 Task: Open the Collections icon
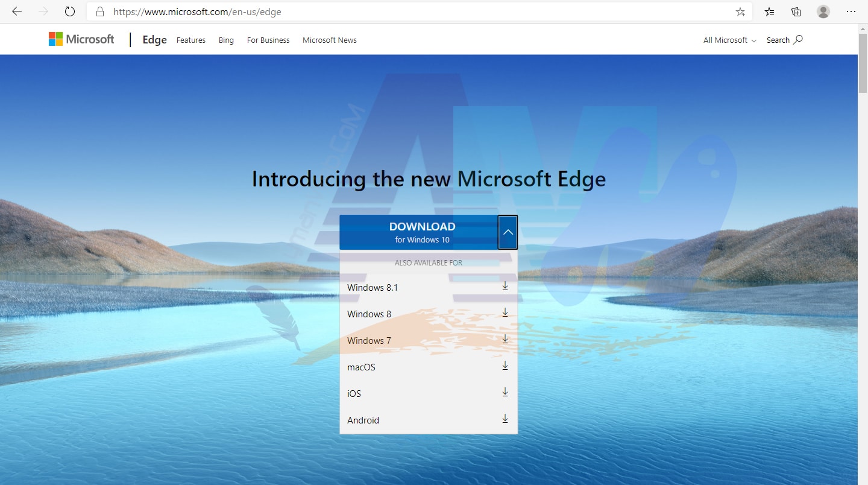[796, 11]
